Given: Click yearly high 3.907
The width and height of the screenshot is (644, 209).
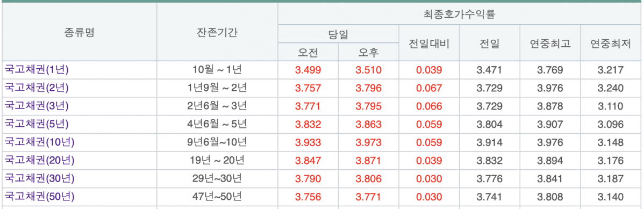Looking at the screenshot, I should [x=550, y=125].
